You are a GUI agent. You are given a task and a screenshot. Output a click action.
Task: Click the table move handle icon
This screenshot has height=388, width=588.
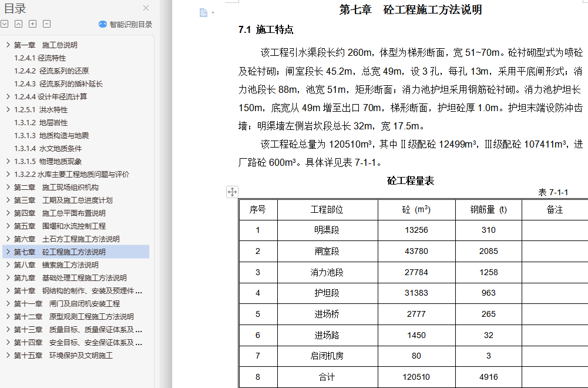232,192
